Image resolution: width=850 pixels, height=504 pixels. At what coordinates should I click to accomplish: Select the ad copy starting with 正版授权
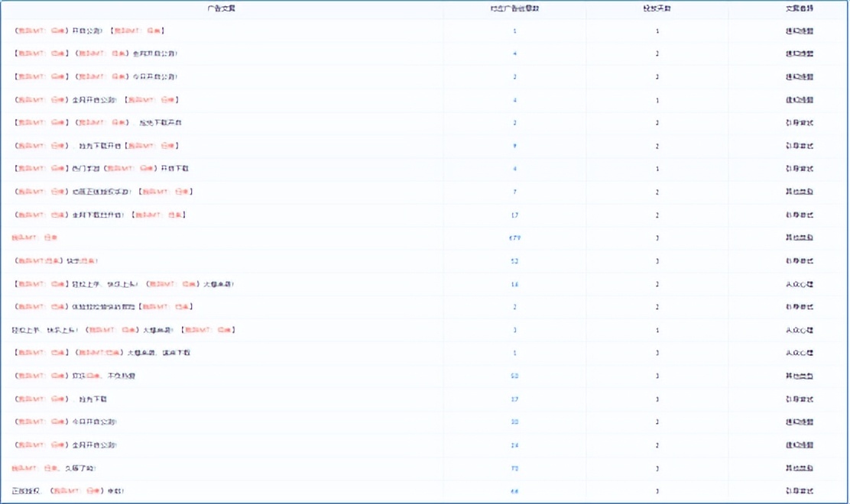click(x=68, y=491)
